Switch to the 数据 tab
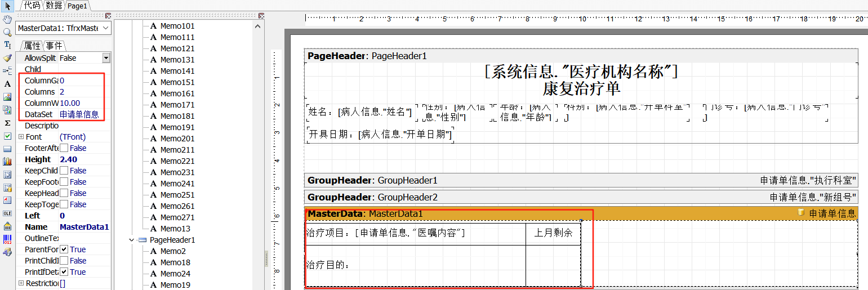Viewport: 868px width, 290px height. coord(54,5)
